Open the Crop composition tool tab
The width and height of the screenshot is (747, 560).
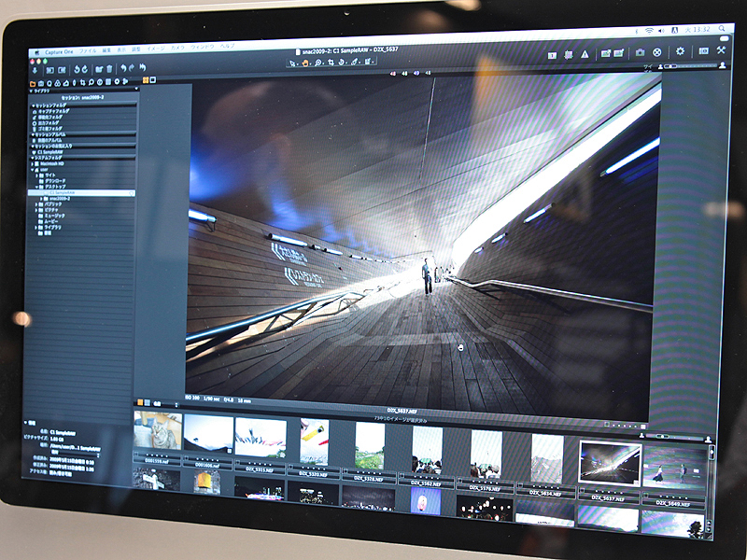[83, 83]
